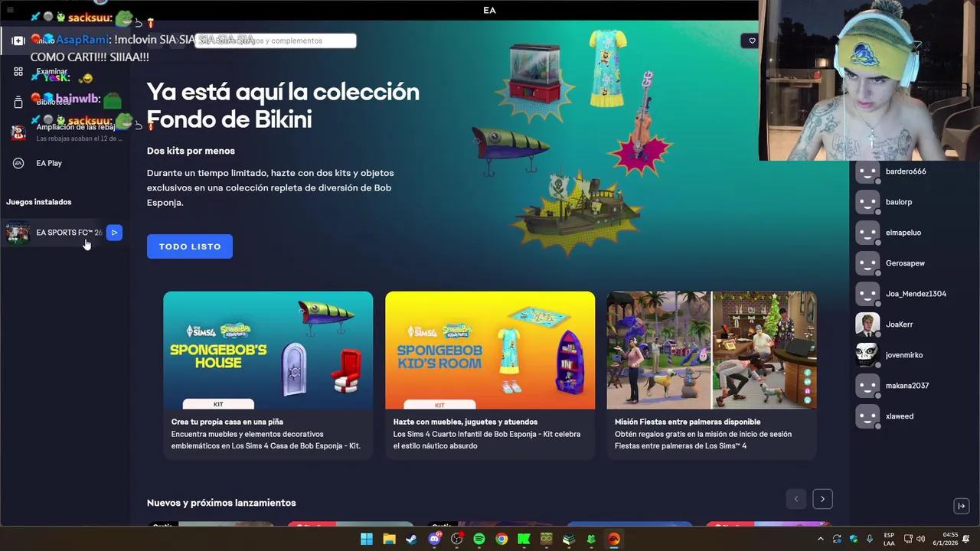Open the Examinar browse section

point(52,71)
